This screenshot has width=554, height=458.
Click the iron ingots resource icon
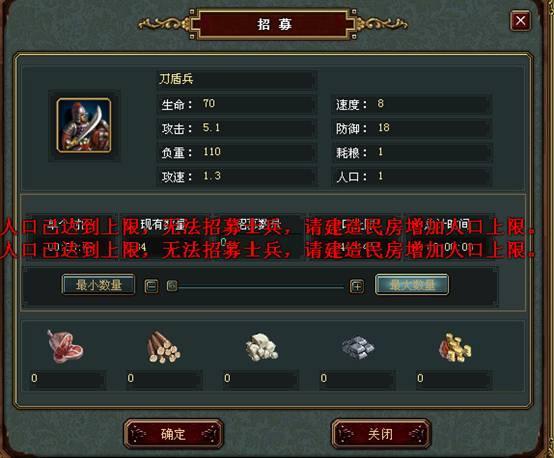[x=358, y=347]
